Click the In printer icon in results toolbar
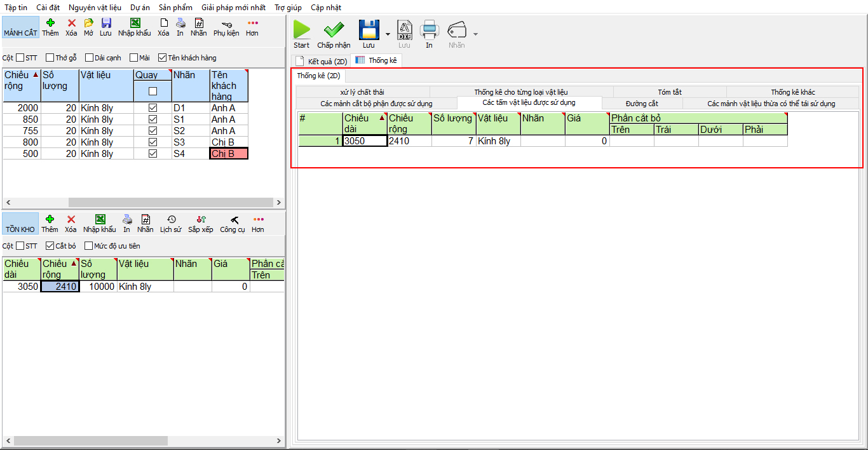 pyautogui.click(x=430, y=30)
